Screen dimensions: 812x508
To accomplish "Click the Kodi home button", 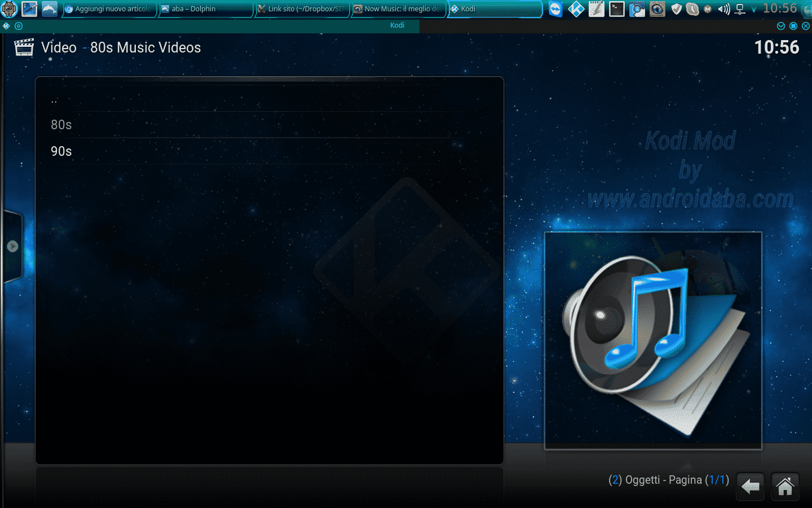I will tap(785, 486).
